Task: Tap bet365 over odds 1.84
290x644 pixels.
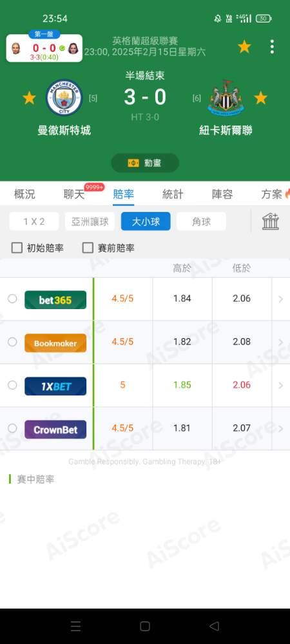Action: 182,299
